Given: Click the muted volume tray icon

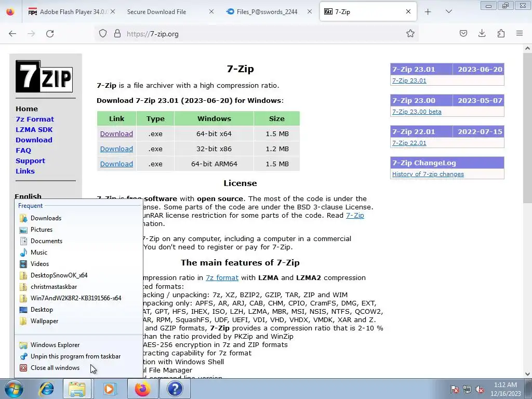Looking at the screenshot, I should 480,390.
